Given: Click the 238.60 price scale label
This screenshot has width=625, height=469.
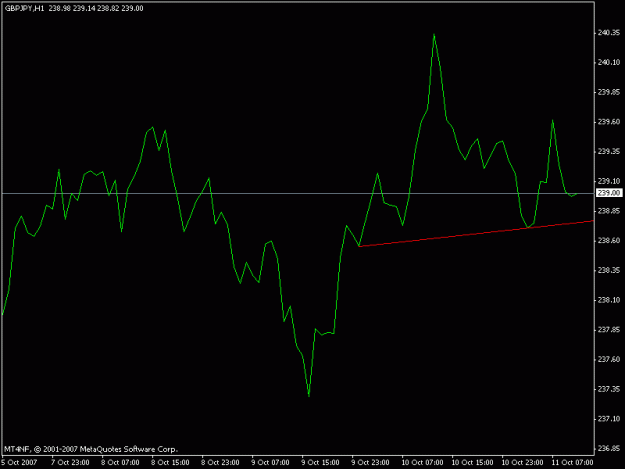Looking at the screenshot, I should 609,241.
